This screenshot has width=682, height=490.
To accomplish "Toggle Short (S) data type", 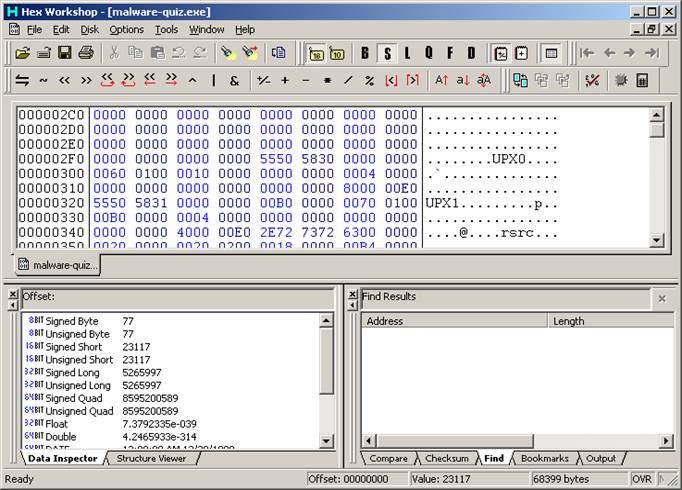I will coord(387,53).
